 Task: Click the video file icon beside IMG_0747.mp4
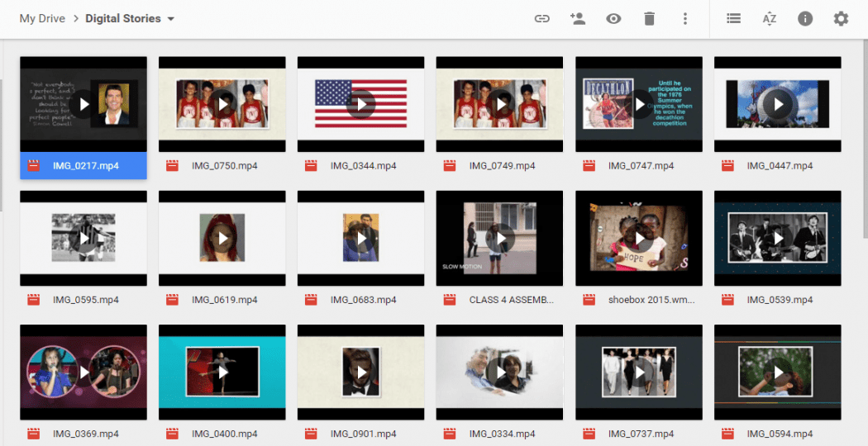pyautogui.click(x=589, y=165)
